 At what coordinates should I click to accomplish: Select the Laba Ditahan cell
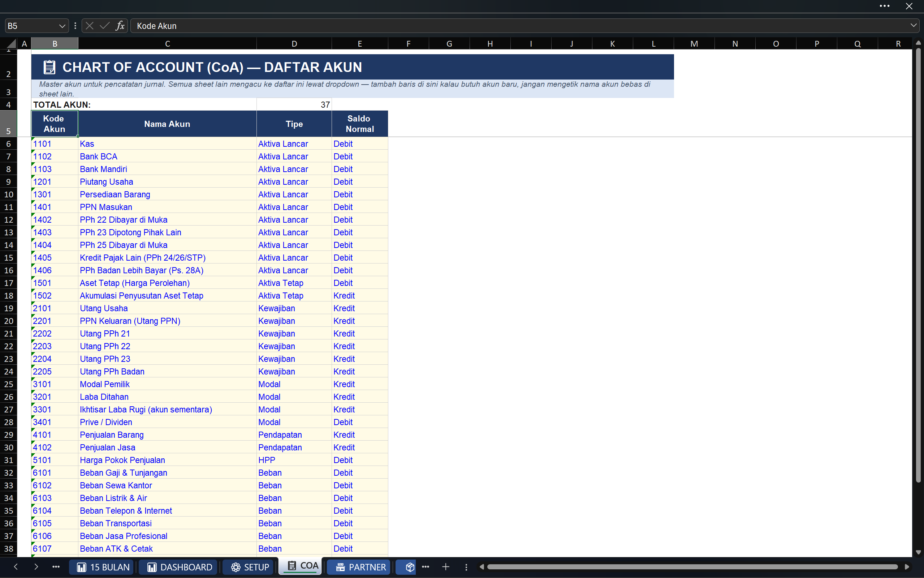coord(167,397)
